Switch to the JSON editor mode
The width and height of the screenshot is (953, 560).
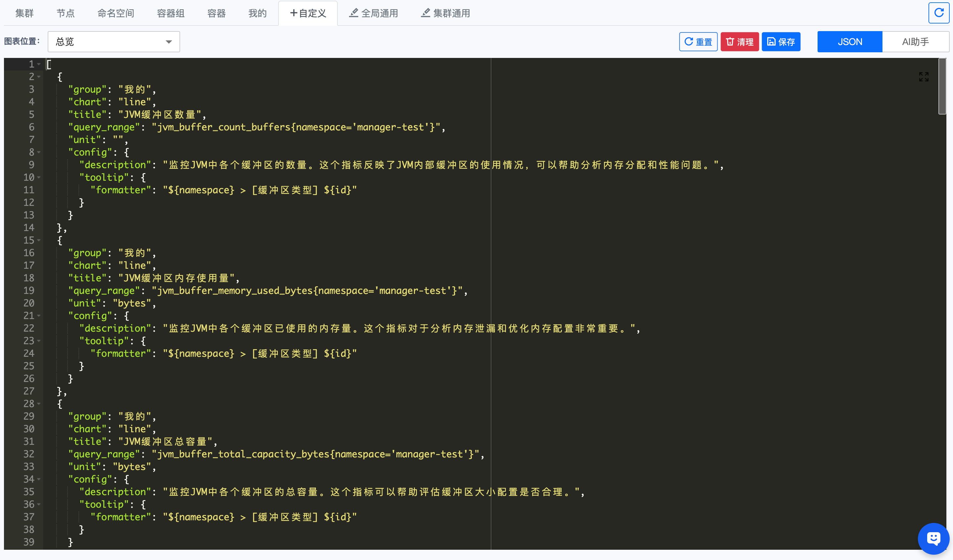point(849,42)
